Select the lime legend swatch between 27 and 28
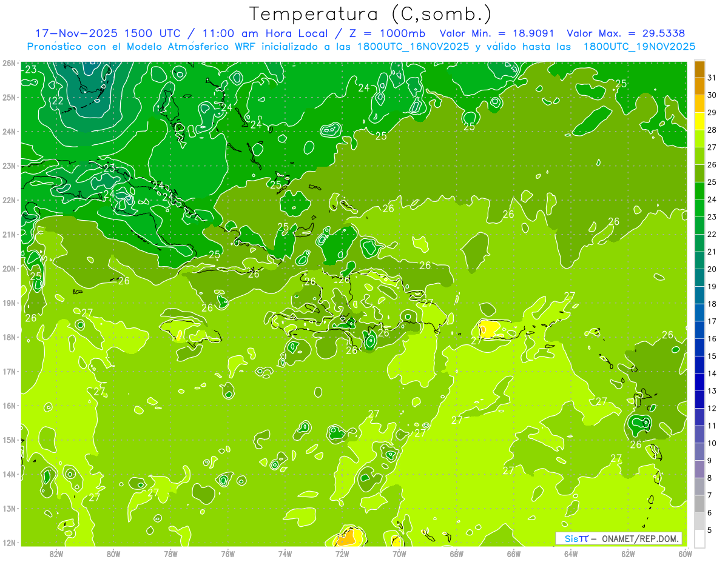This screenshot has height=562, width=728. pos(699,139)
